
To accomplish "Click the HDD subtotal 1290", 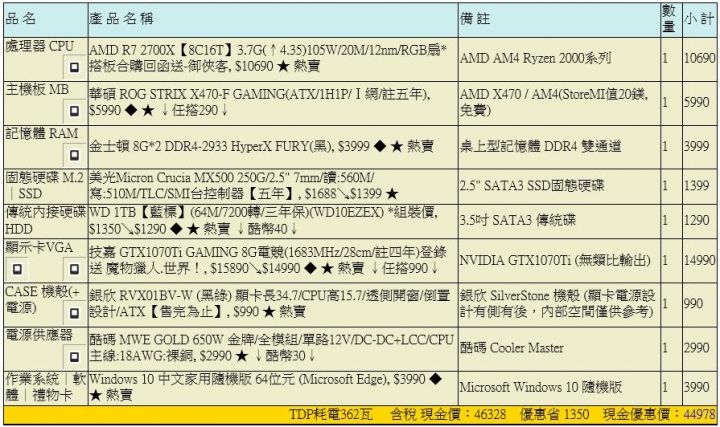I will [x=697, y=220].
